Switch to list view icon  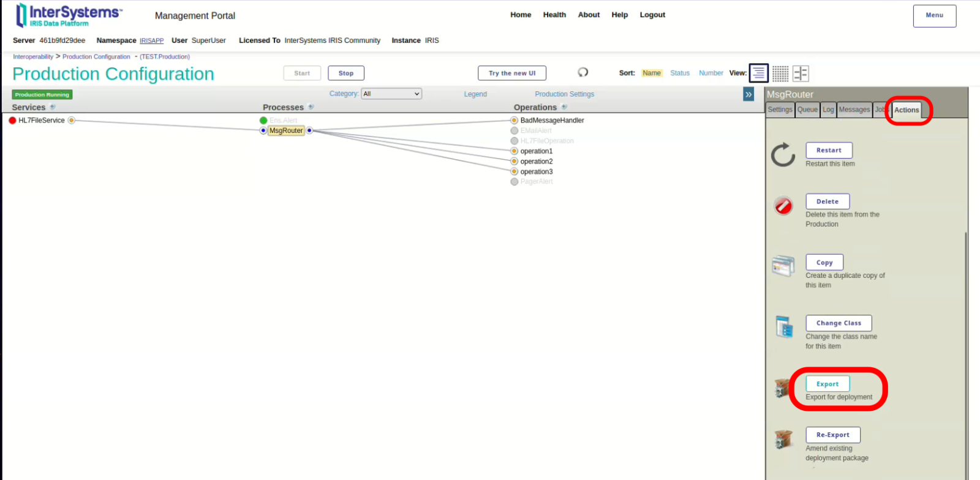(x=758, y=73)
